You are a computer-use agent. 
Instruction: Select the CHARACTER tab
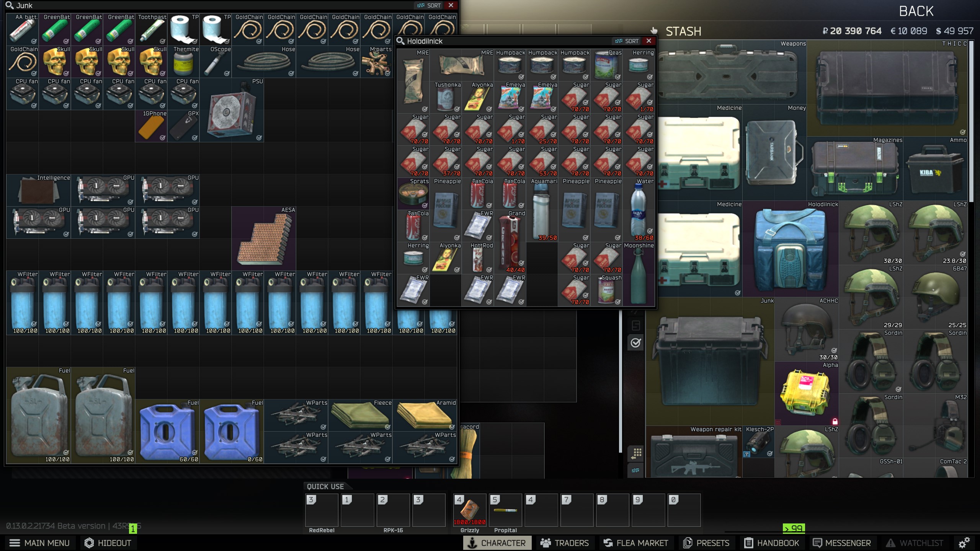[x=497, y=543]
